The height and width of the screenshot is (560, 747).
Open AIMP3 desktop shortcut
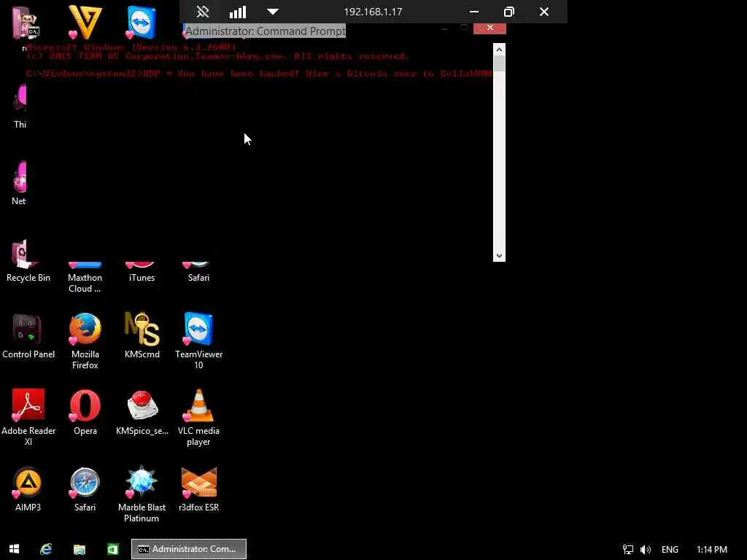28,489
